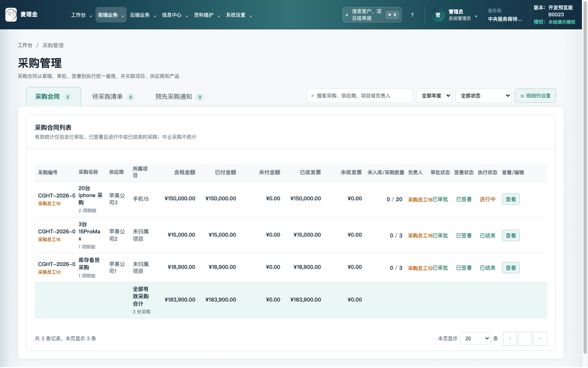This screenshot has width=588, height=368.
Task: Click the search magnifier icon in top bar
Action: [347, 15]
